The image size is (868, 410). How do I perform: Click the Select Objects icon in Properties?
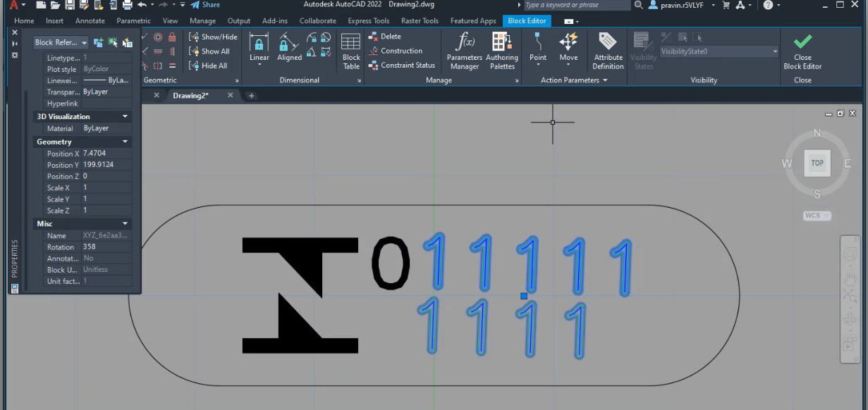113,43
